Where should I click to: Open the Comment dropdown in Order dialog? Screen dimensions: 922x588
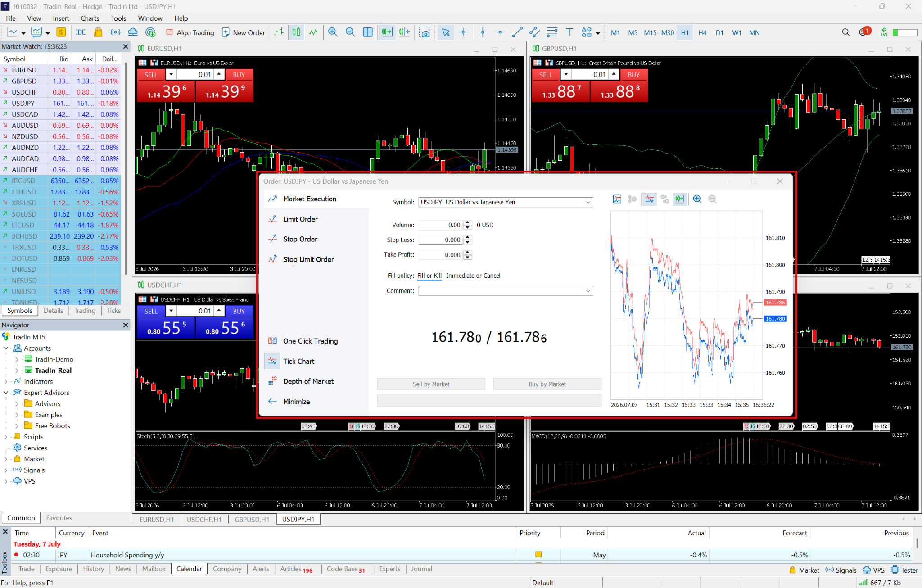pyautogui.click(x=588, y=291)
